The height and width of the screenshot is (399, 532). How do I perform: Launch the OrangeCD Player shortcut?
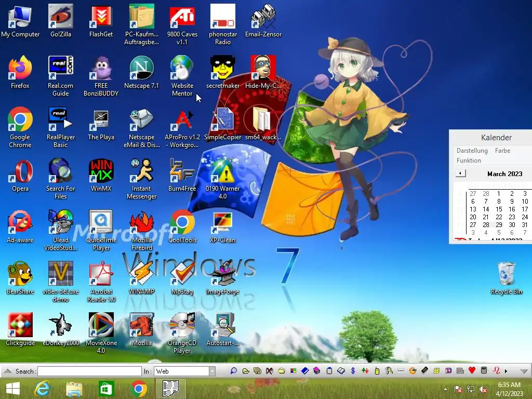(x=182, y=334)
